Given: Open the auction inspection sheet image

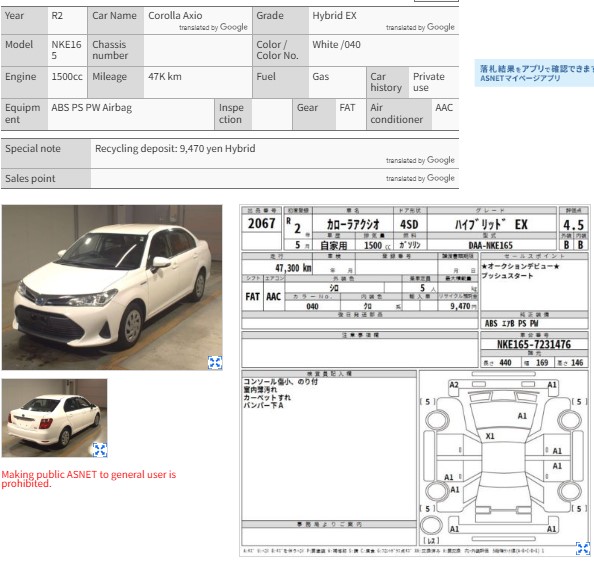Looking at the screenshot, I should click(x=415, y=381).
